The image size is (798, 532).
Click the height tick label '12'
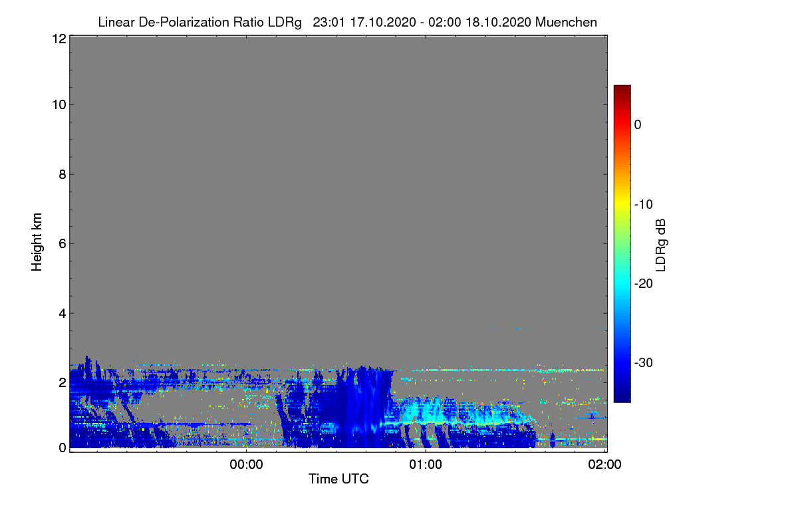[58, 39]
